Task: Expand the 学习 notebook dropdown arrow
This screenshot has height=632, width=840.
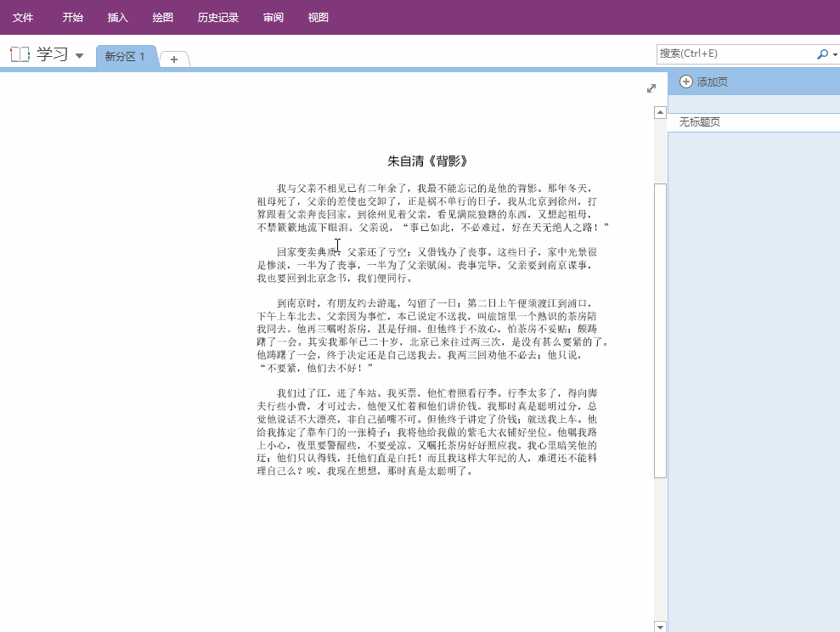Action: point(79,56)
